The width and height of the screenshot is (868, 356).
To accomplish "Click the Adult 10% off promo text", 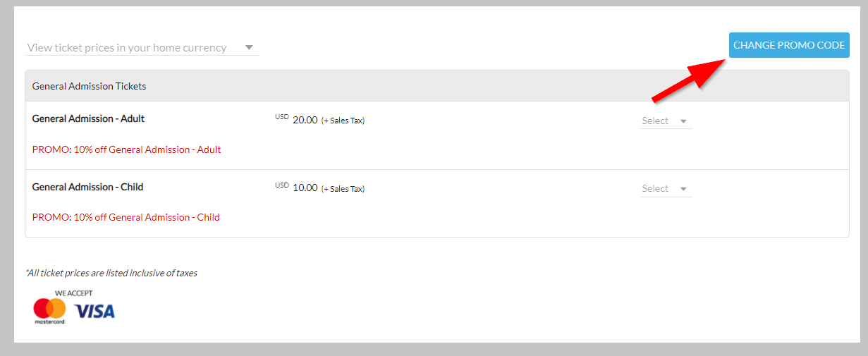I will pyautogui.click(x=127, y=149).
